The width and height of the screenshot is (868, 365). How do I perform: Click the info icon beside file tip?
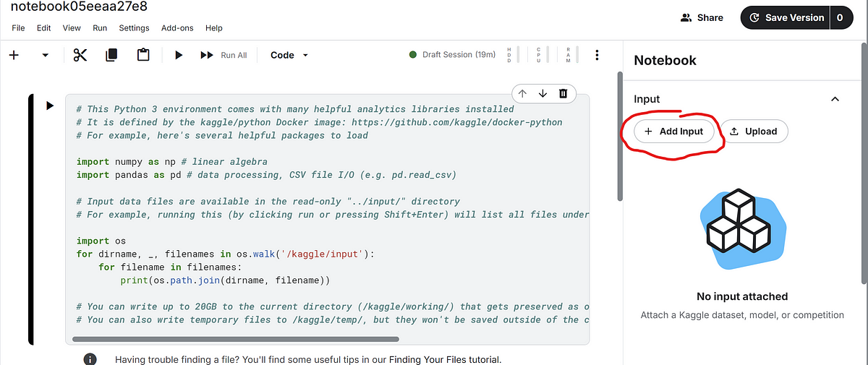click(90, 359)
